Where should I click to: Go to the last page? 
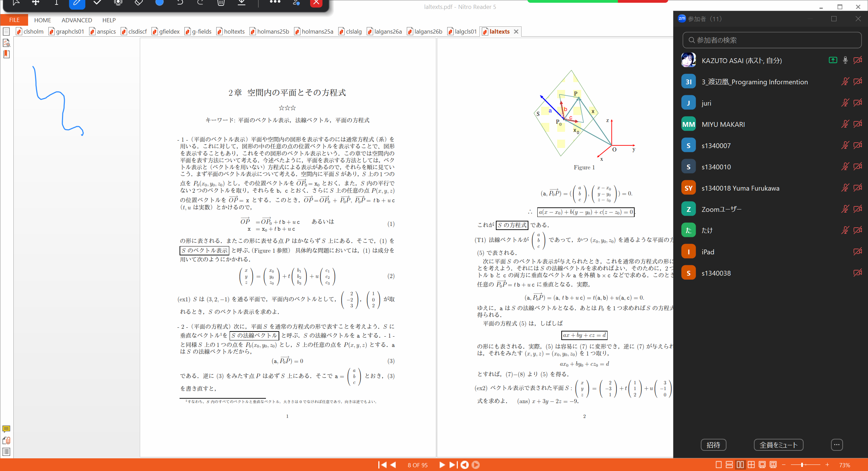(453, 465)
